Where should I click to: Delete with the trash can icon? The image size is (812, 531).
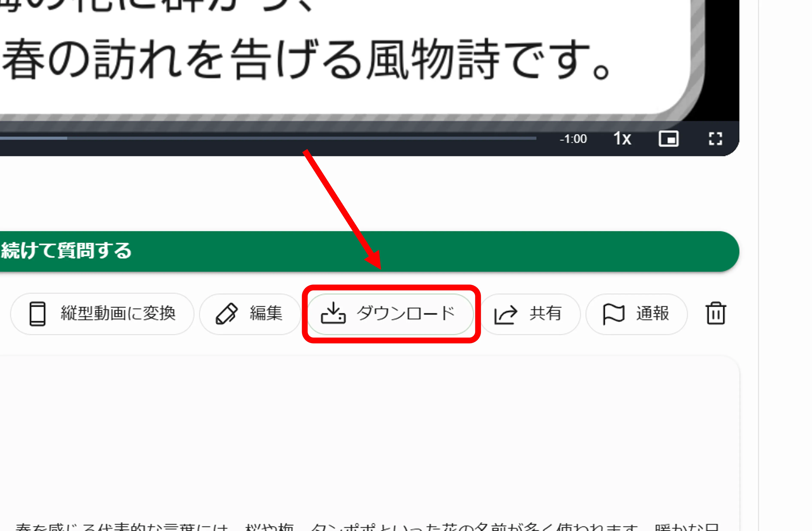[x=715, y=313]
